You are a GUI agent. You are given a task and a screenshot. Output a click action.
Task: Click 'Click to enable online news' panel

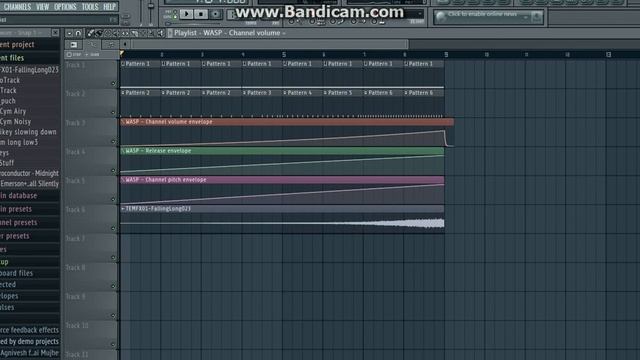click(x=489, y=17)
